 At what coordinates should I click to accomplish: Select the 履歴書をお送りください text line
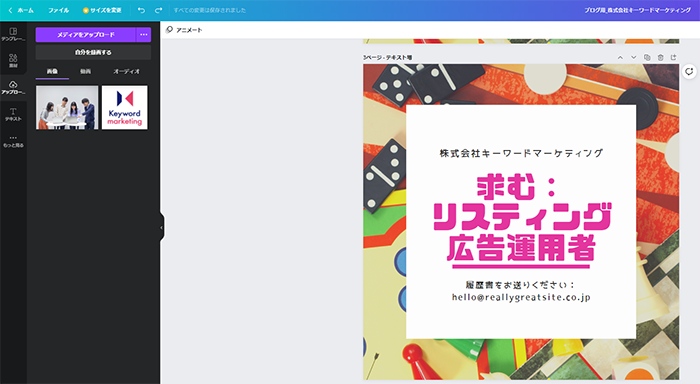521,285
